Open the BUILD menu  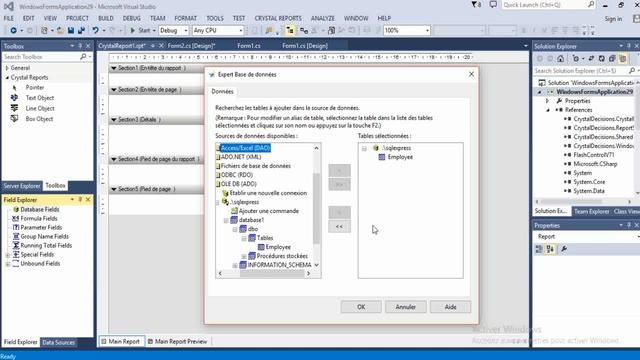[x=106, y=18]
